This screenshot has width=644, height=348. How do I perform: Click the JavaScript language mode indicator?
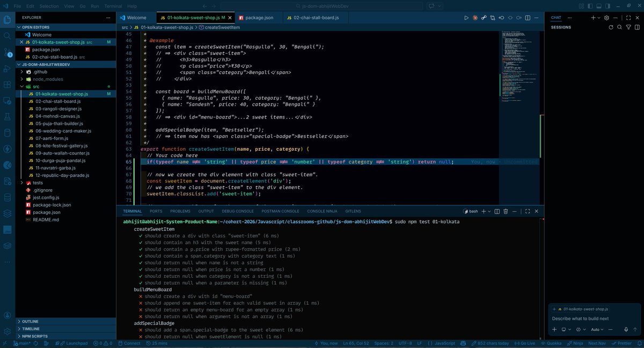coord(441,343)
